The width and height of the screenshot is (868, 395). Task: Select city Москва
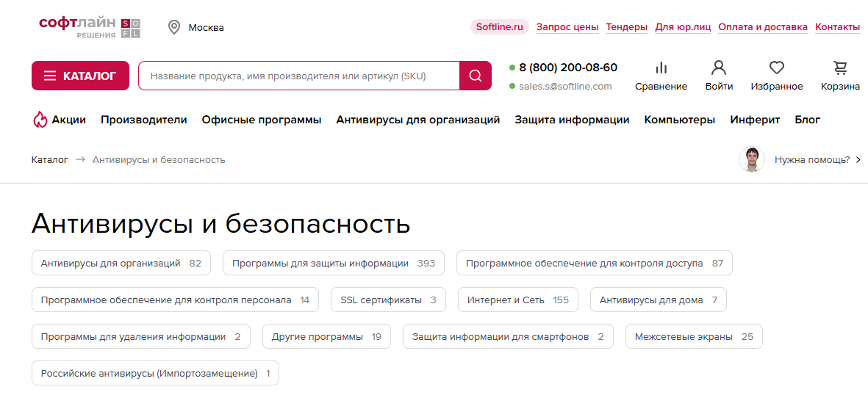tap(206, 28)
